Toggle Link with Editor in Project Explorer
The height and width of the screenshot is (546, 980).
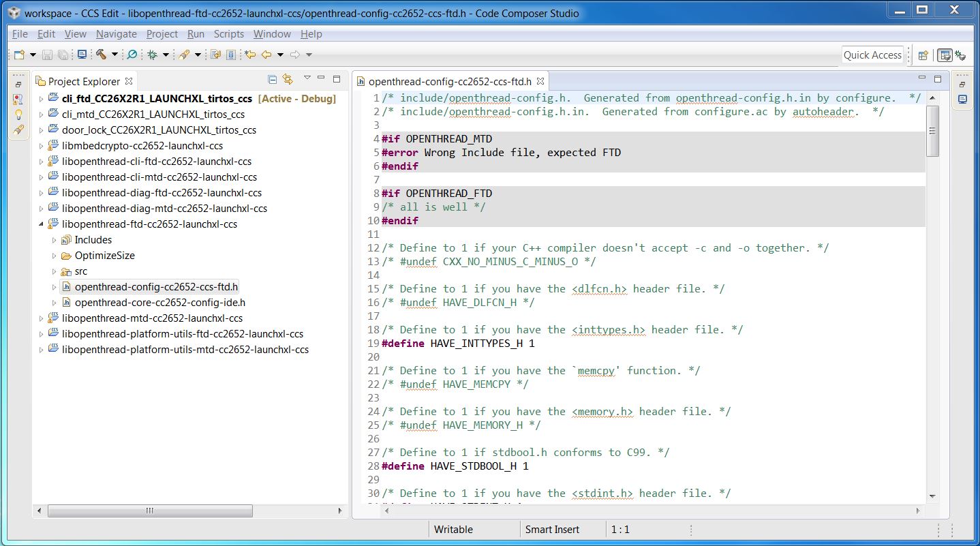point(287,79)
